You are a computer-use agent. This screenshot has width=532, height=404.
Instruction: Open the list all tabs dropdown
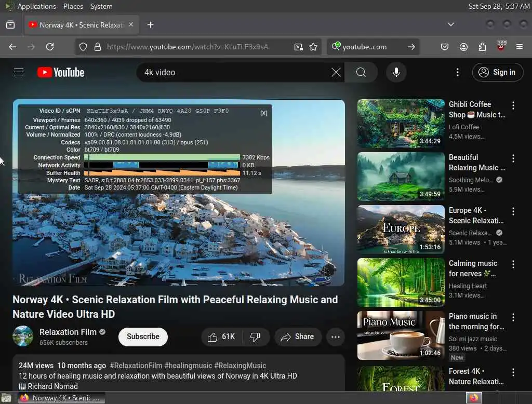tap(451, 24)
